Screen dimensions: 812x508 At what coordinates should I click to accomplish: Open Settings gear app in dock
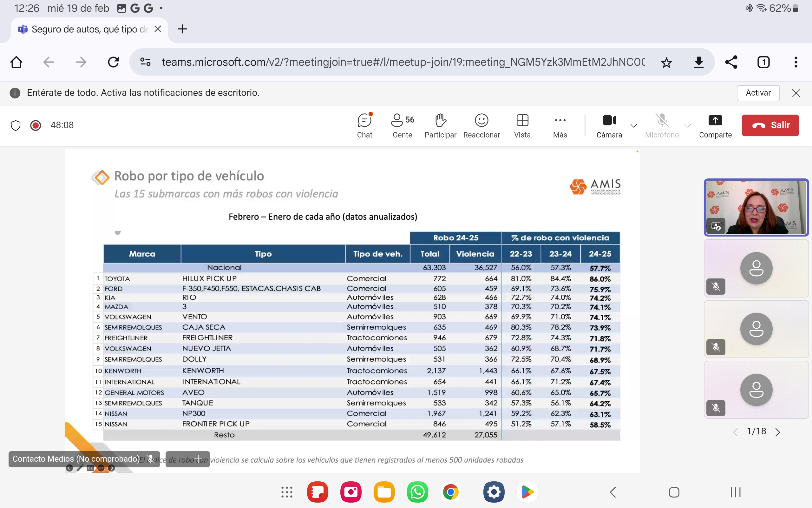click(x=494, y=492)
